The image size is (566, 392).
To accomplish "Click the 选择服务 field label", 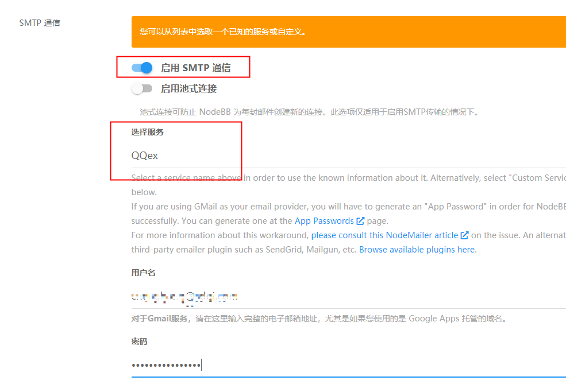I will 147,133.
